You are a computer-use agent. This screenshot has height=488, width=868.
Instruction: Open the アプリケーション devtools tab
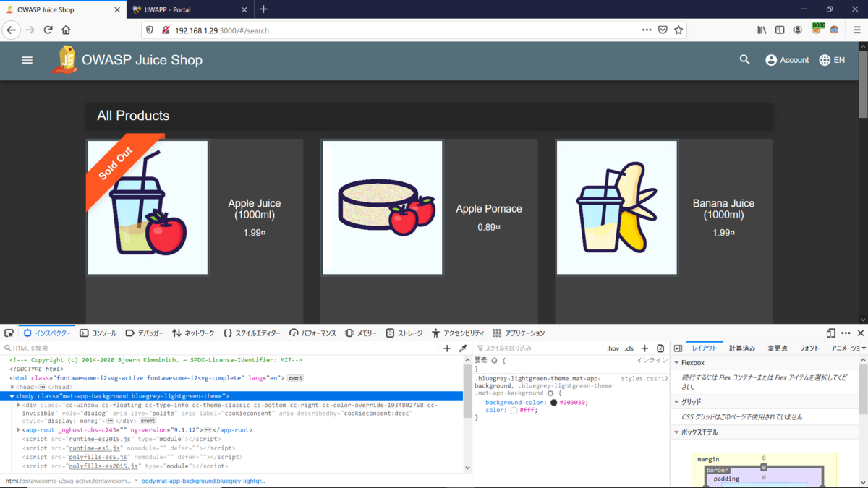(x=519, y=333)
